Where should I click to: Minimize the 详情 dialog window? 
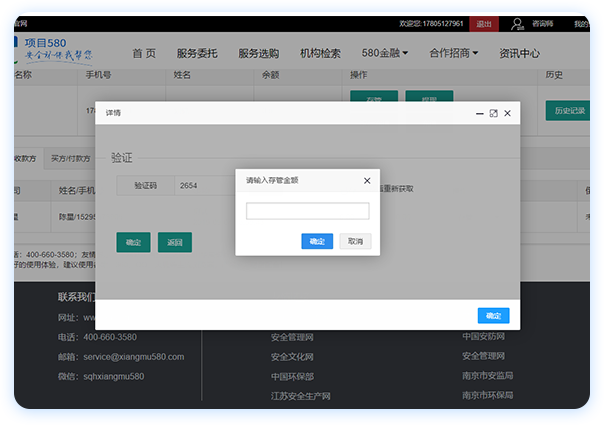478,114
